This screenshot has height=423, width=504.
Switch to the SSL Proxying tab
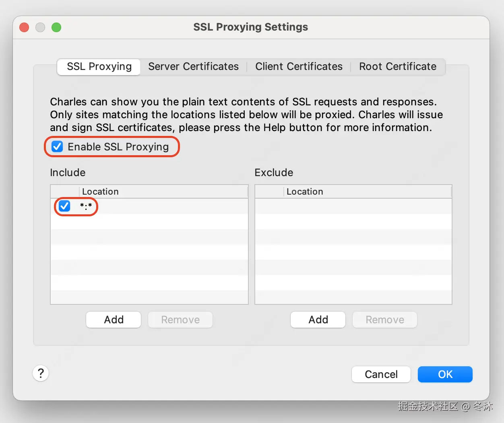[x=99, y=67]
